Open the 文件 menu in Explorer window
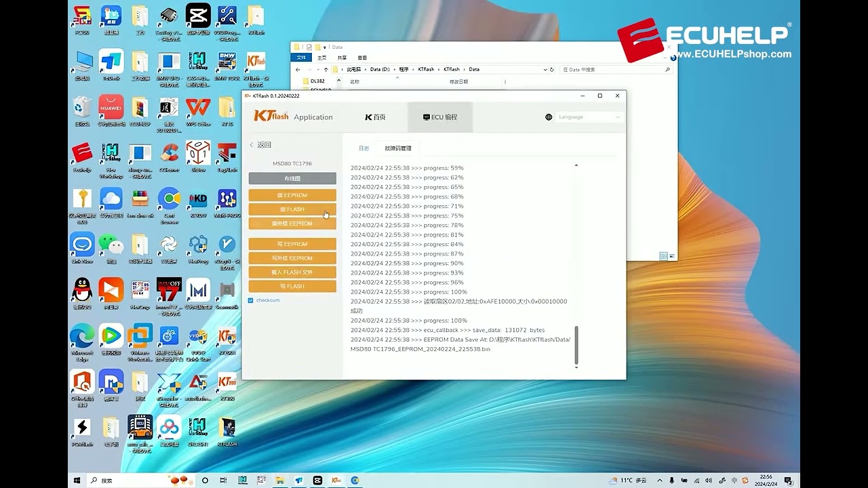This screenshot has width=868, height=488. pyautogui.click(x=302, y=58)
